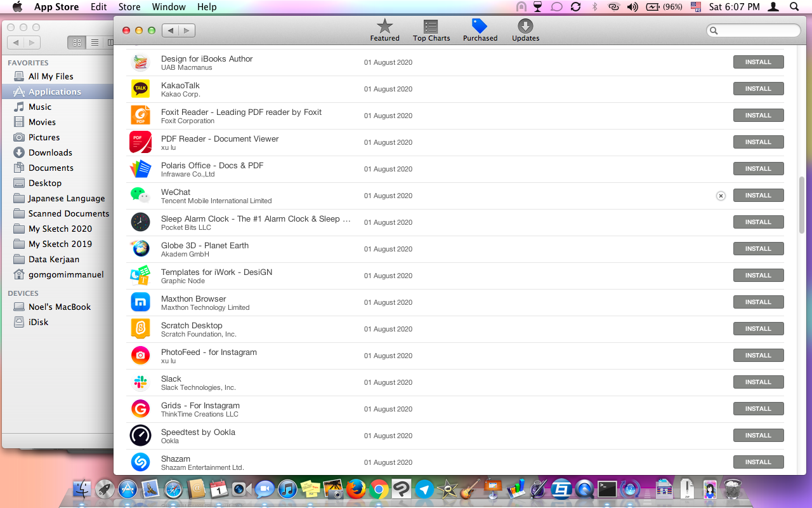
Task: Click the volume icon in menu bar
Action: pos(632,7)
